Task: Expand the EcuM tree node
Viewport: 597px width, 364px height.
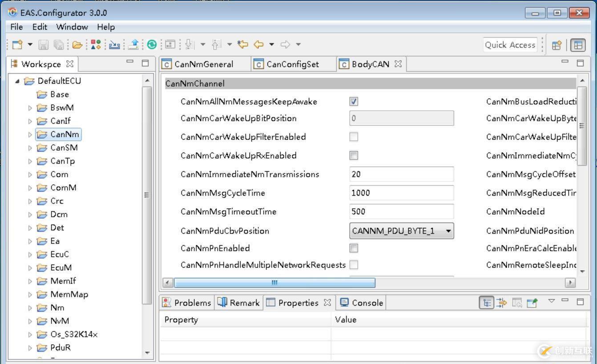Action: [30, 268]
